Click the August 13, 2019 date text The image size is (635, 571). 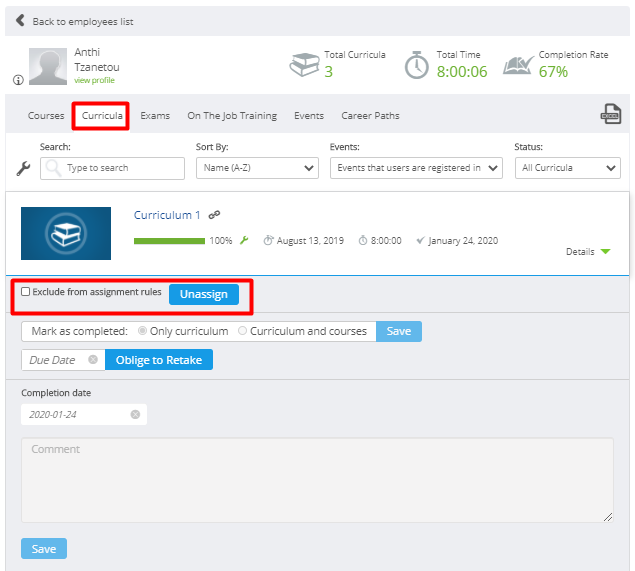point(310,241)
